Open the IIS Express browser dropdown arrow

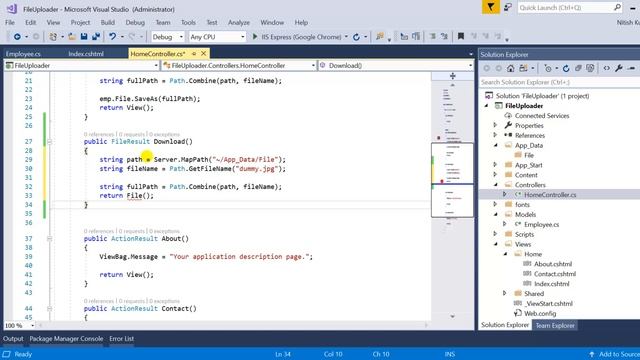(x=346, y=37)
